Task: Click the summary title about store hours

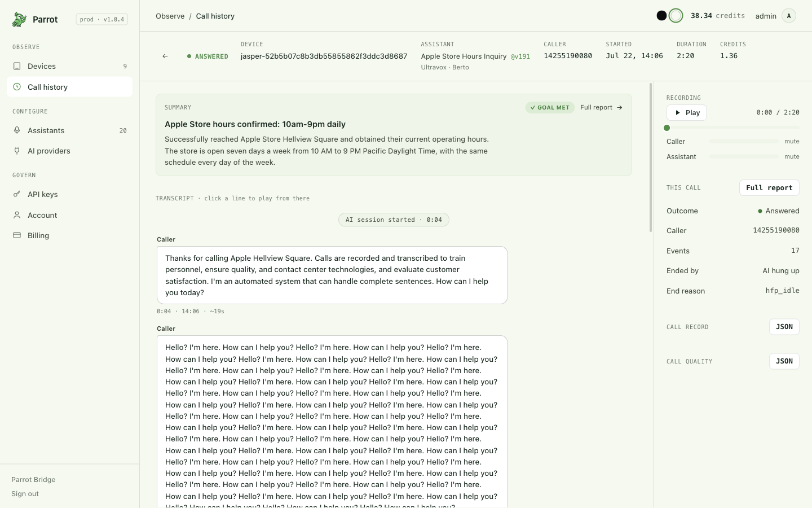Action: [x=255, y=124]
